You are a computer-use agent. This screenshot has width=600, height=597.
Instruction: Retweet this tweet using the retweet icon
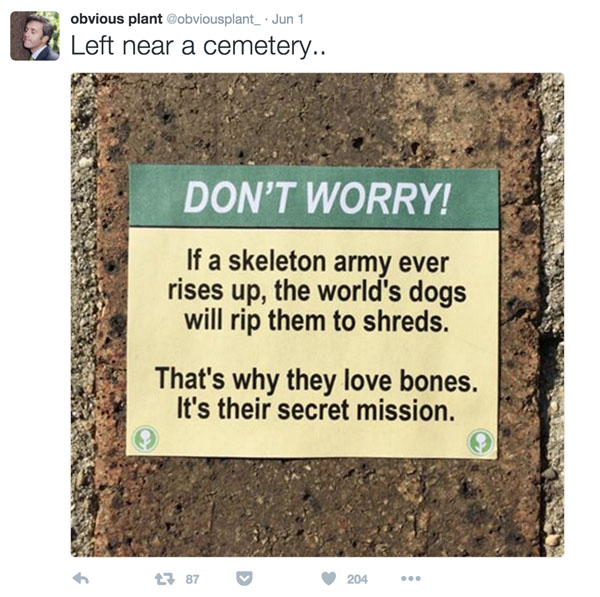(x=164, y=578)
